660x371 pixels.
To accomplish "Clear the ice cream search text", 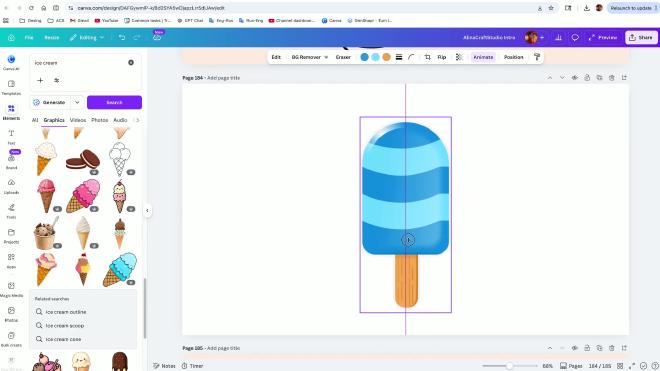I will pyautogui.click(x=131, y=63).
